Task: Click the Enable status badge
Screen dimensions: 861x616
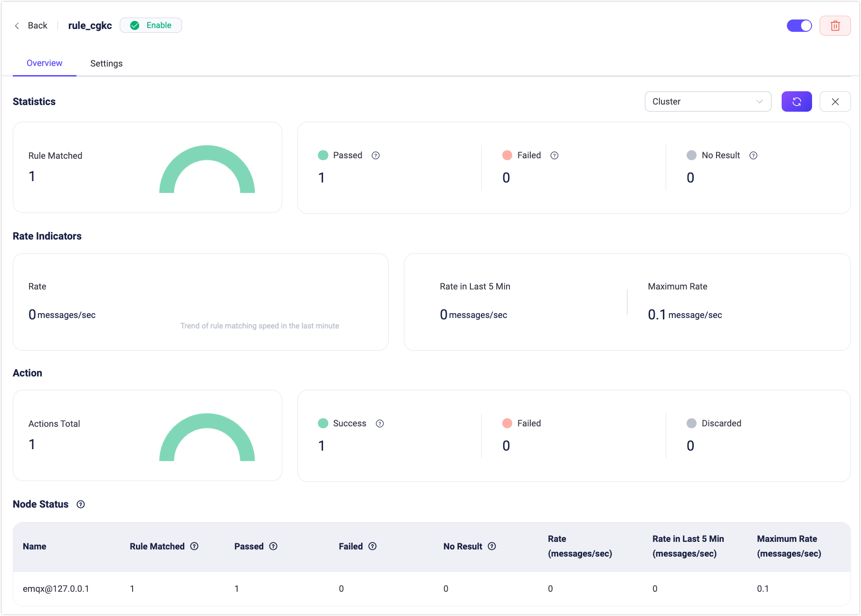Action: (x=151, y=26)
